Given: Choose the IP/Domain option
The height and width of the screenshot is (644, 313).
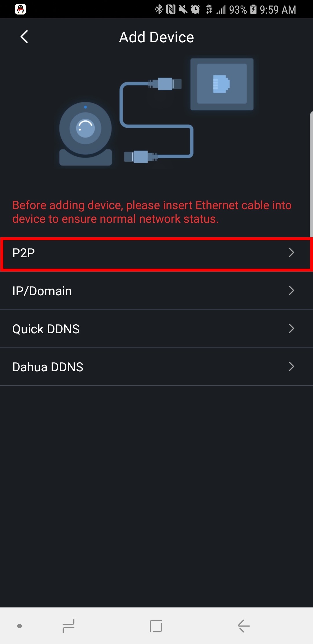Looking at the screenshot, I should 145,291.
